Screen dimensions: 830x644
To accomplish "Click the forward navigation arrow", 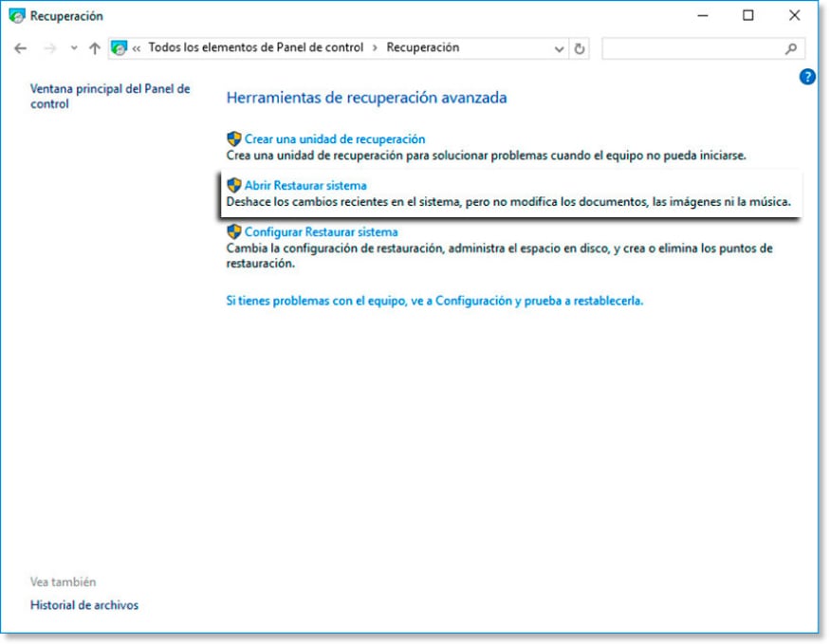I will tap(49, 48).
